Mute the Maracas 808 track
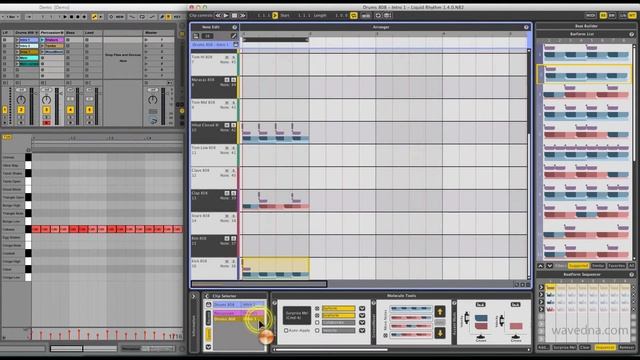Viewport: 640px width, 360px height. pyautogui.click(x=227, y=80)
